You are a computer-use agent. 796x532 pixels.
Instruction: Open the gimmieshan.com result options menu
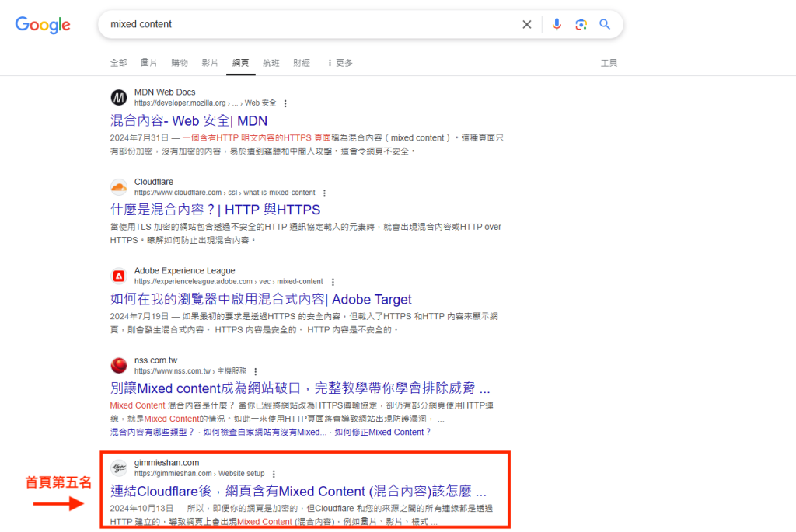tap(274, 474)
